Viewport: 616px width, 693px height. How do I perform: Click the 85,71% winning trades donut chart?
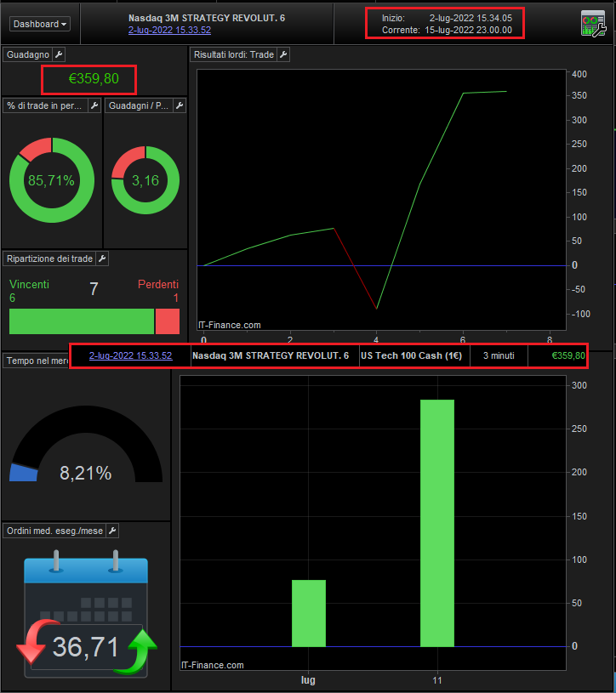[52, 180]
